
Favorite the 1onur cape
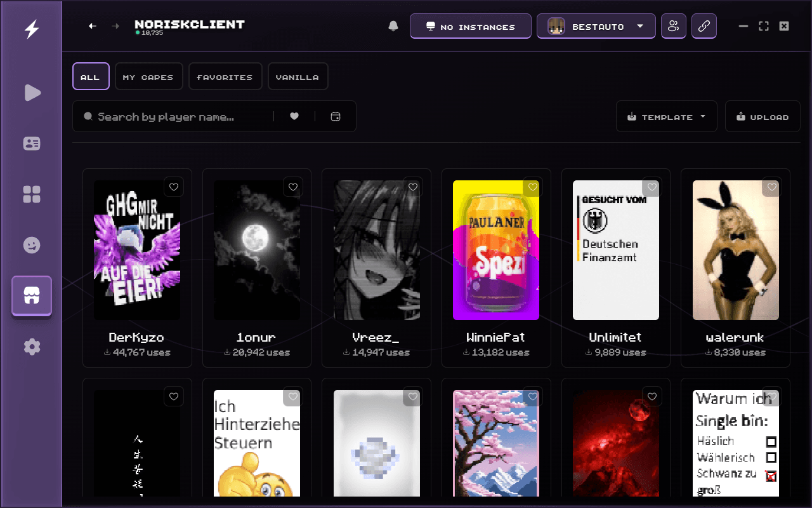point(293,187)
